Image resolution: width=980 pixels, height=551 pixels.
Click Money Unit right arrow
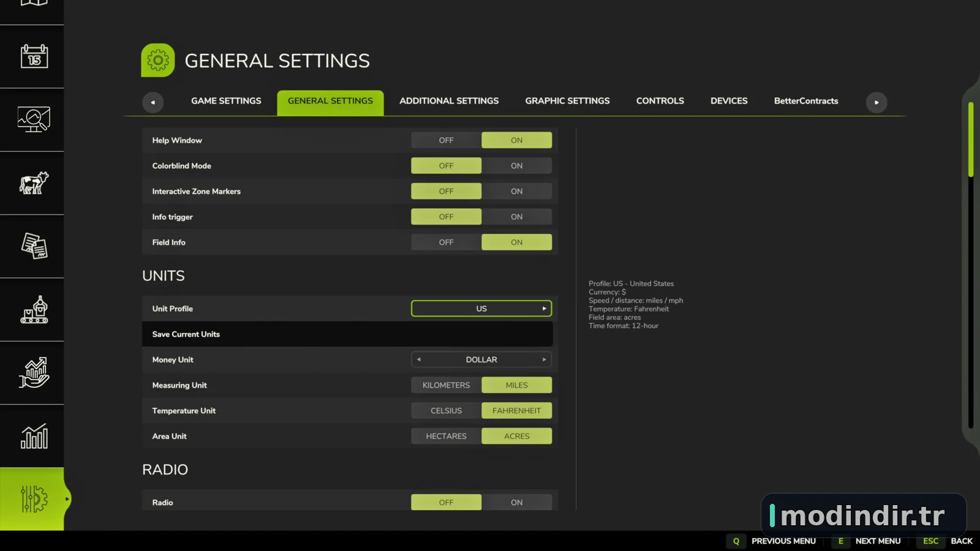(x=544, y=359)
